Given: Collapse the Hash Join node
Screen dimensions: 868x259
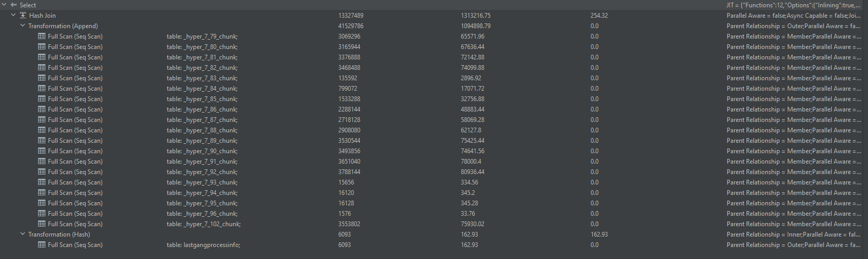Looking at the screenshot, I should pos(14,16).
